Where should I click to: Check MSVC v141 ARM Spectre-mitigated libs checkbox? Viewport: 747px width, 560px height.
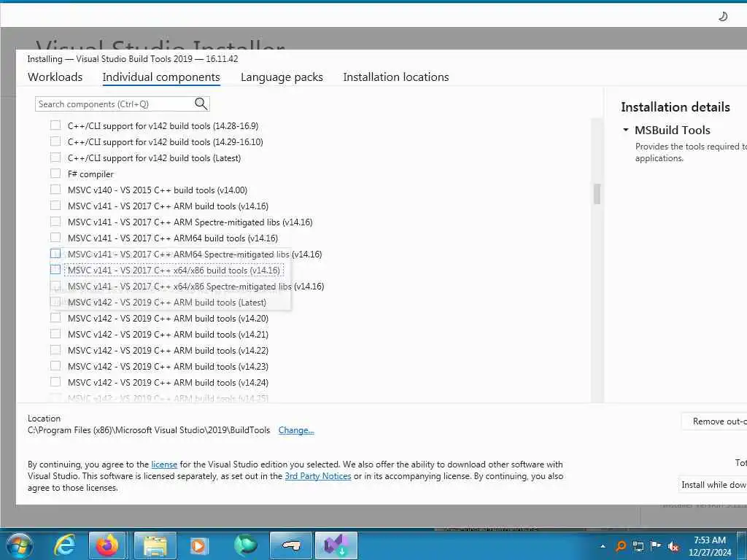[x=55, y=222]
